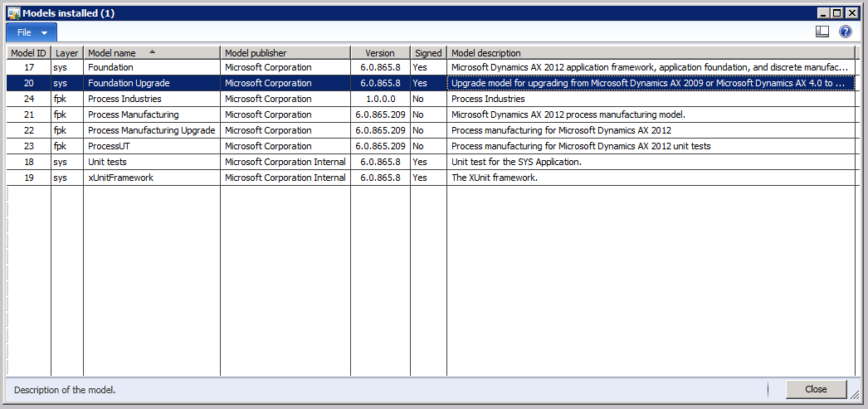Click the Models installed window title icon
The image size is (868, 409).
click(x=14, y=12)
